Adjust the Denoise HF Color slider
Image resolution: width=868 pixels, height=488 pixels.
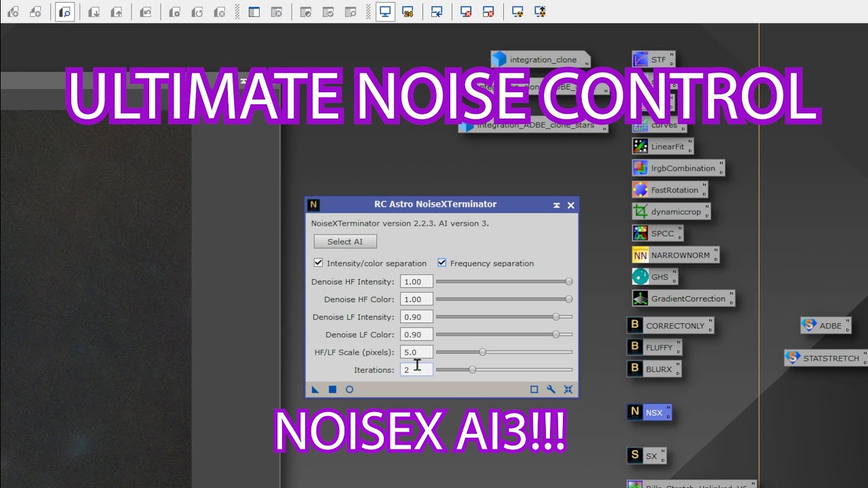(504, 299)
